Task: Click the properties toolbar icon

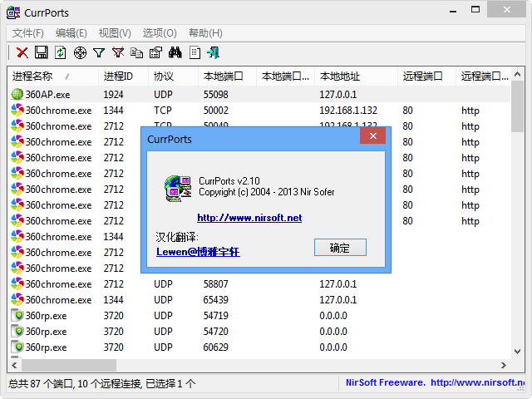Action: click(155, 52)
